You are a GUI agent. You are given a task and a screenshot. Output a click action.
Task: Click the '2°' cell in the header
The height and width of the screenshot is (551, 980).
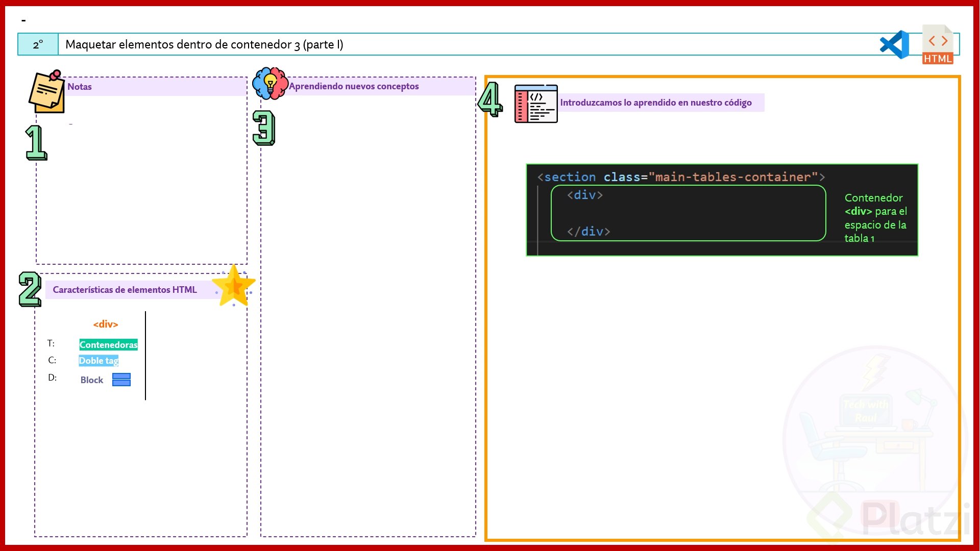(x=38, y=44)
